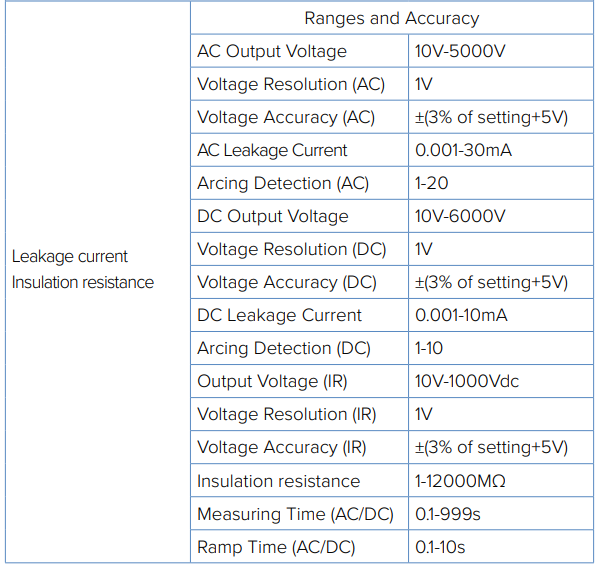601x574 pixels.
Task: Click the 'Arcing Detection (DC)' label
Action: [284, 348]
